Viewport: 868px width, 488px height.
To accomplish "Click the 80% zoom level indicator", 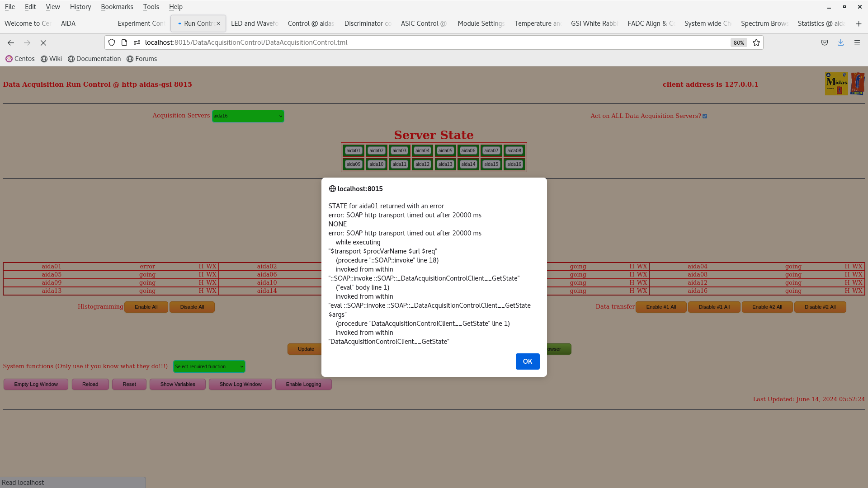I will tap(739, 42).
